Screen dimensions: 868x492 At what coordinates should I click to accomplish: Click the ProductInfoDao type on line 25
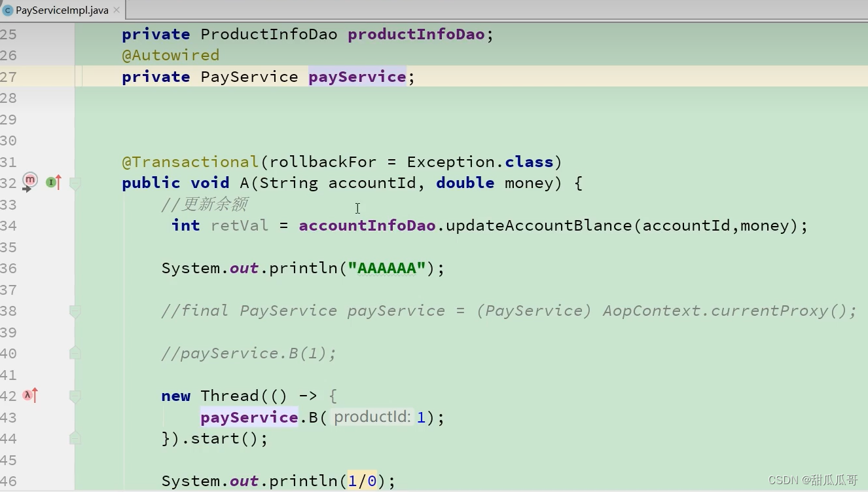[x=269, y=34]
